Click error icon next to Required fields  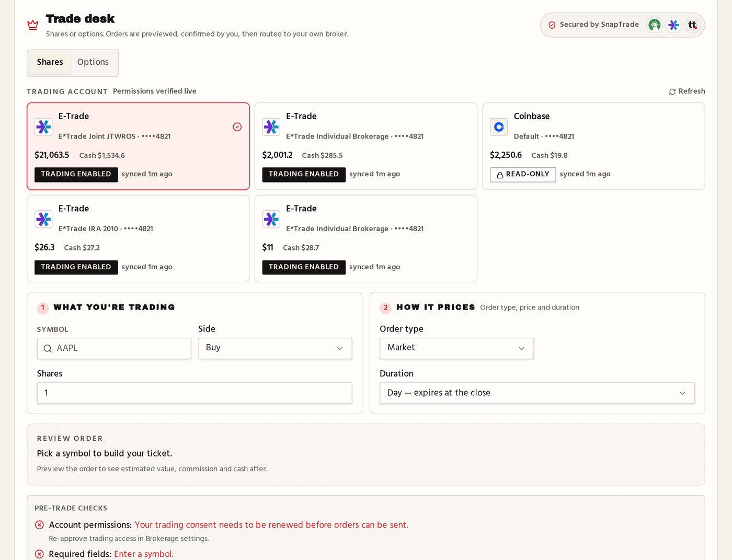39,554
